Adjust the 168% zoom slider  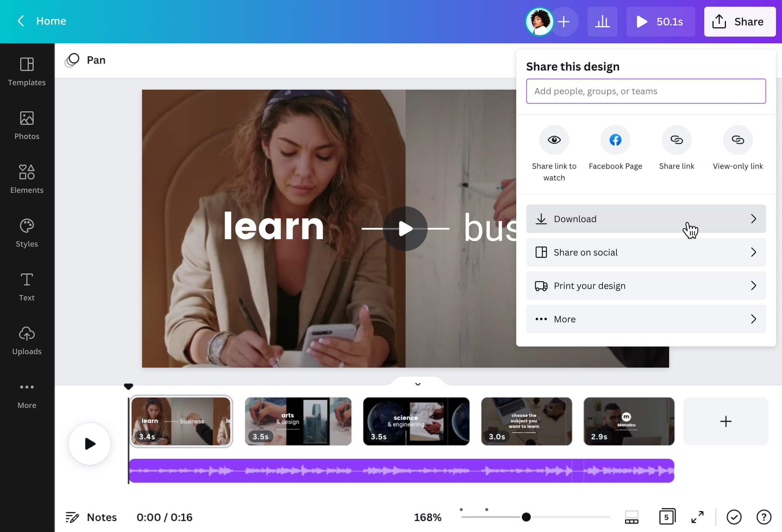[x=526, y=517]
